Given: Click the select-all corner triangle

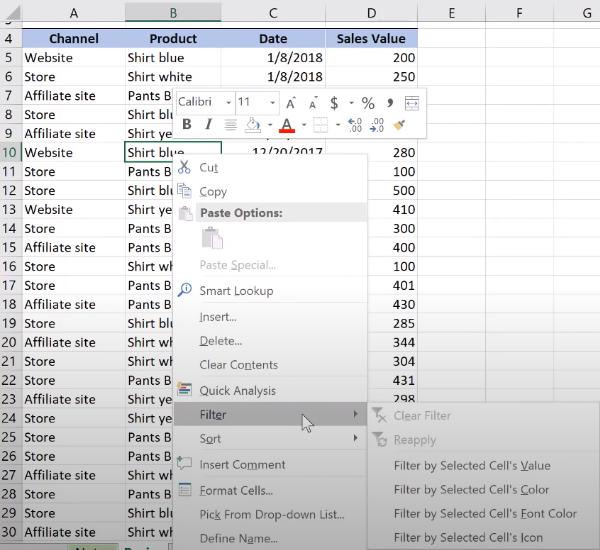Looking at the screenshot, I should pyautogui.click(x=11, y=13).
